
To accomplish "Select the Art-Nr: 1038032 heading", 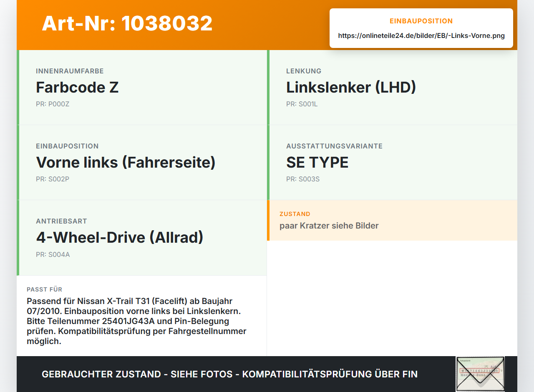I will [127, 23].
